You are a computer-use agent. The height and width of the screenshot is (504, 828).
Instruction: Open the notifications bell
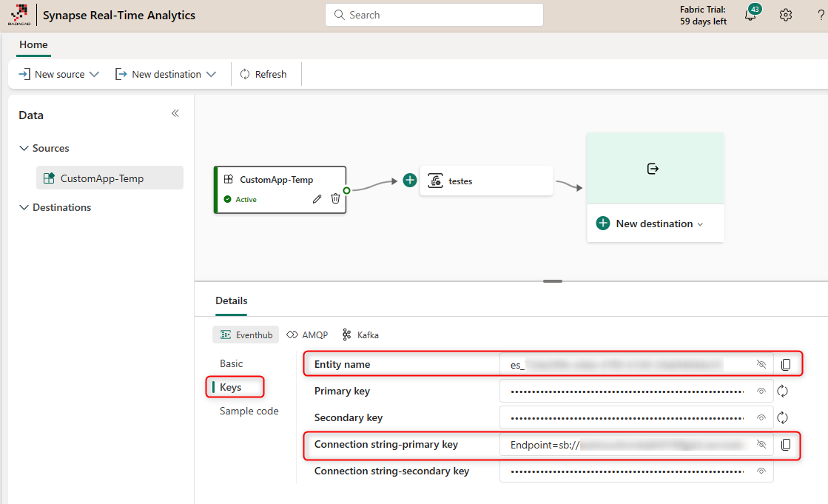point(750,16)
